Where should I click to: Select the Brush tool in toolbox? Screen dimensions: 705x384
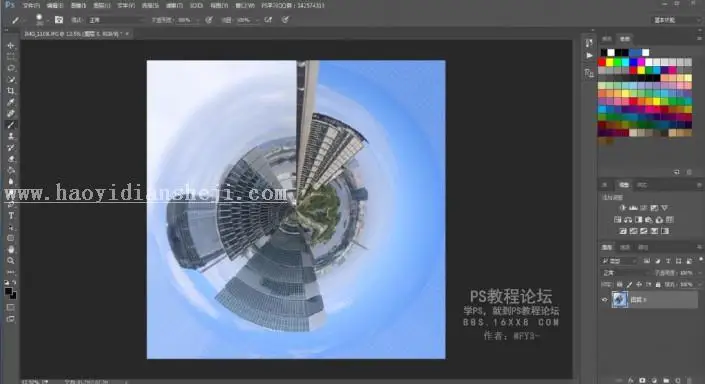(x=11, y=125)
